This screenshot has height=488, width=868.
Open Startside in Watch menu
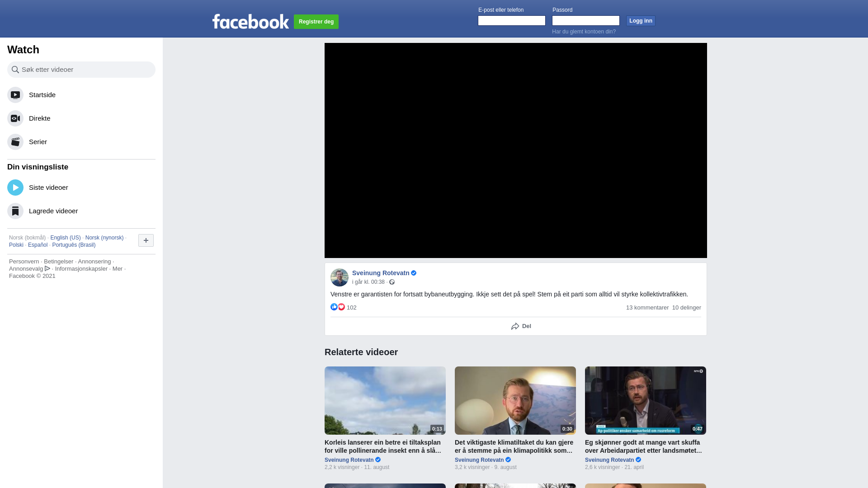tap(81, 95)
